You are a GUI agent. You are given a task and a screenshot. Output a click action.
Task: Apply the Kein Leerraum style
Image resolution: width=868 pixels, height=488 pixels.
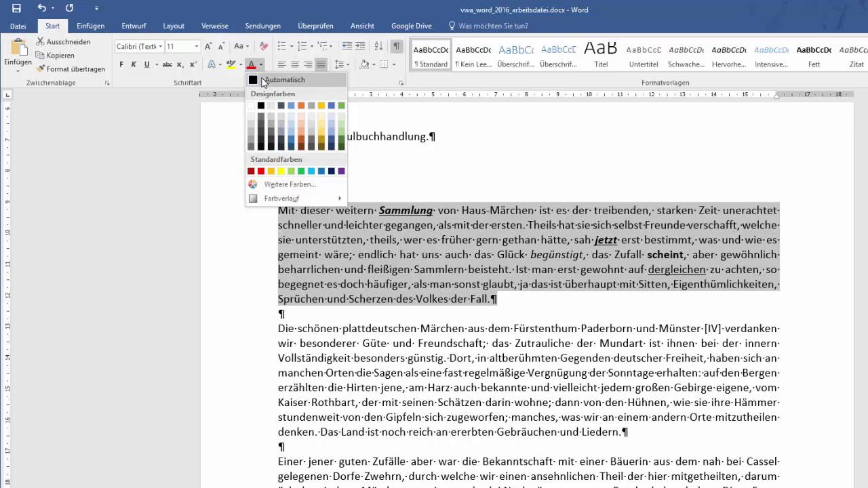click(473, 56)
